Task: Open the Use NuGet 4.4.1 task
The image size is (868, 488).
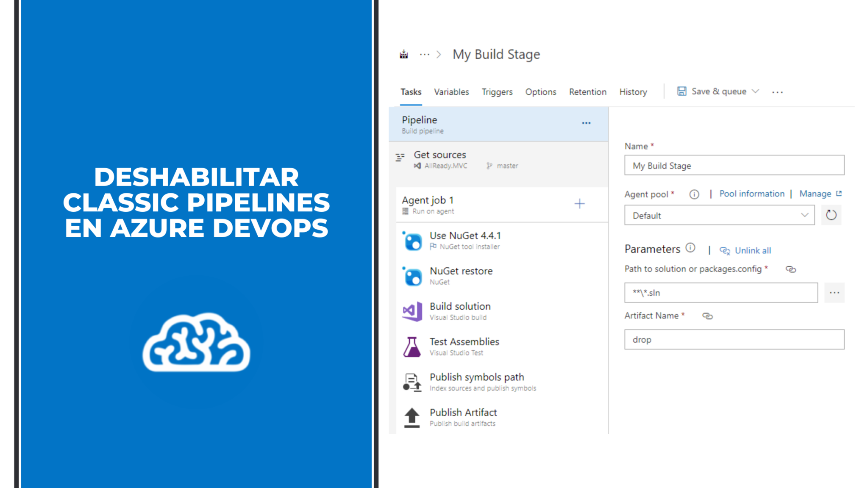Action: [x=502, y=241]
